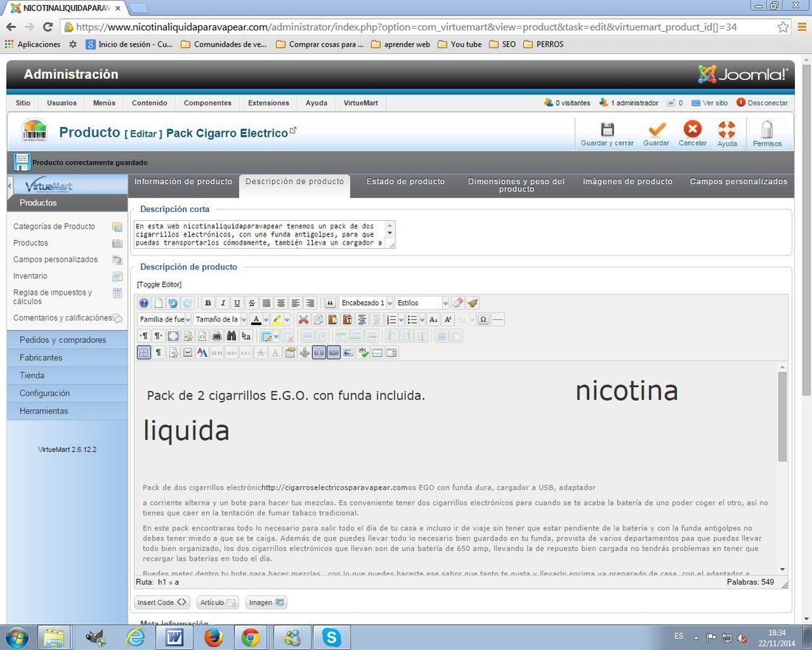Open the source code editor icon
812x650 pixels.
tap(202, 336)
